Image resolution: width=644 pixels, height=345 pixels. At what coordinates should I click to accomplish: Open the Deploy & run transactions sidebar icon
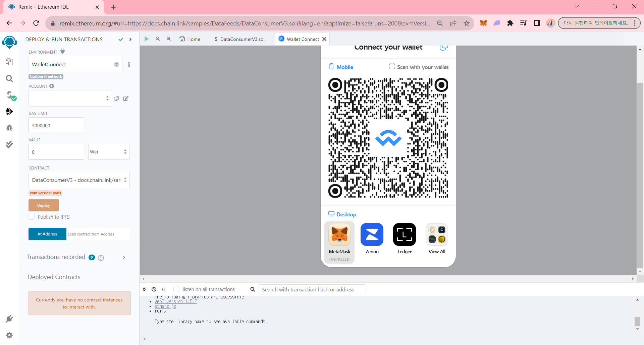[9, 112]
